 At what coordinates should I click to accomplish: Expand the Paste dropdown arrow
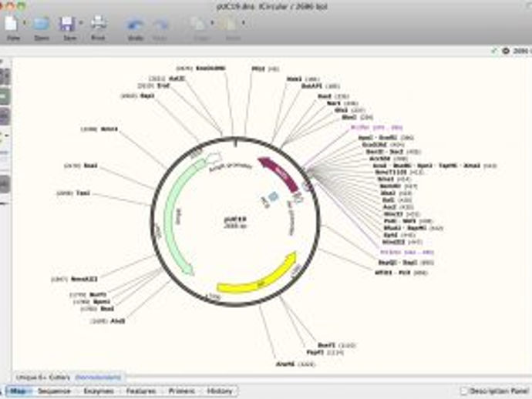point(244,23)
